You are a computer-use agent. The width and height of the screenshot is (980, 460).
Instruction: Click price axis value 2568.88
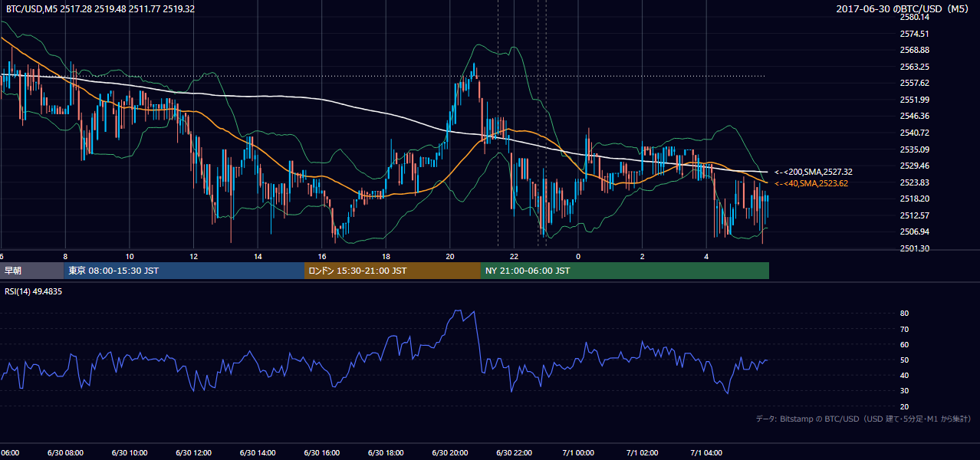pyautogui.click(x=914, y=50)
